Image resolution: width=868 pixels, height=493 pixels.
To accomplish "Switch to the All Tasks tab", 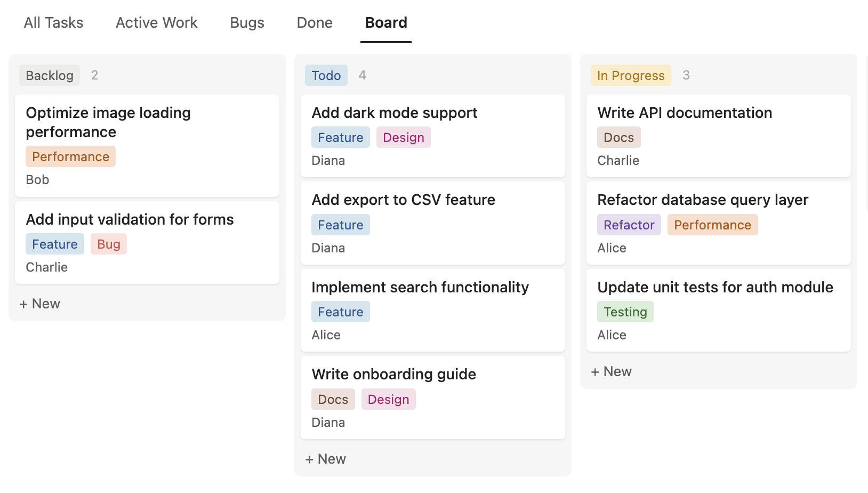I will (53, 23).
